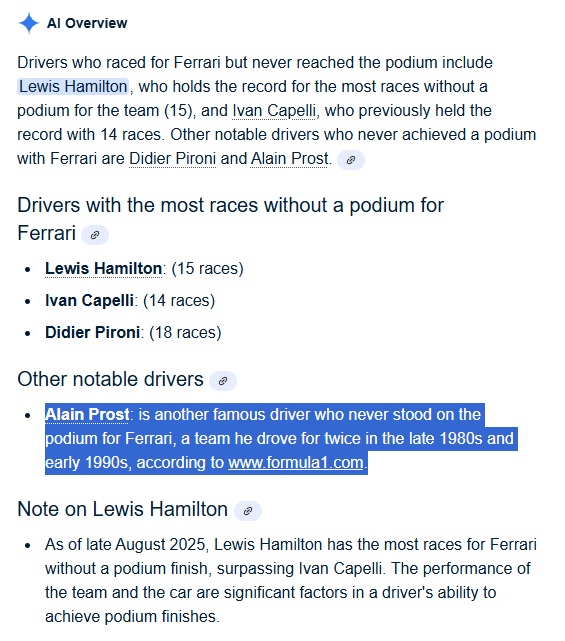Click the AI Overview sparkle icon
Viewport: 565px width, 641px height.
[x=29, y=23]
